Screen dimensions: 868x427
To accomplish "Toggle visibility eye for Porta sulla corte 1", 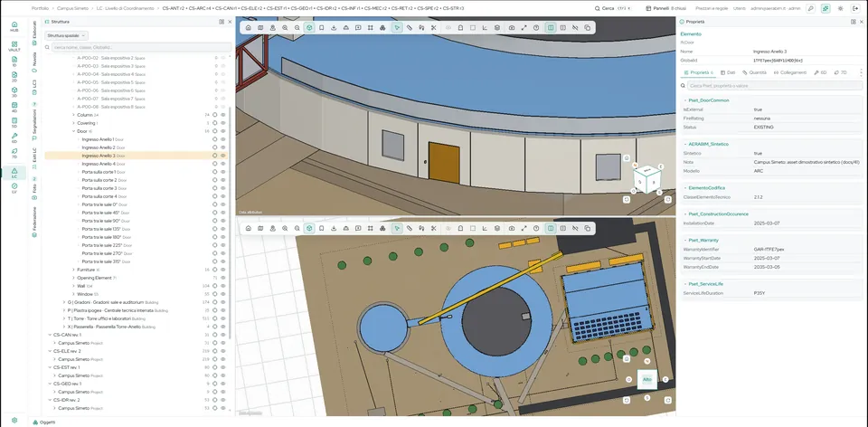I will [x=223, y=172].
